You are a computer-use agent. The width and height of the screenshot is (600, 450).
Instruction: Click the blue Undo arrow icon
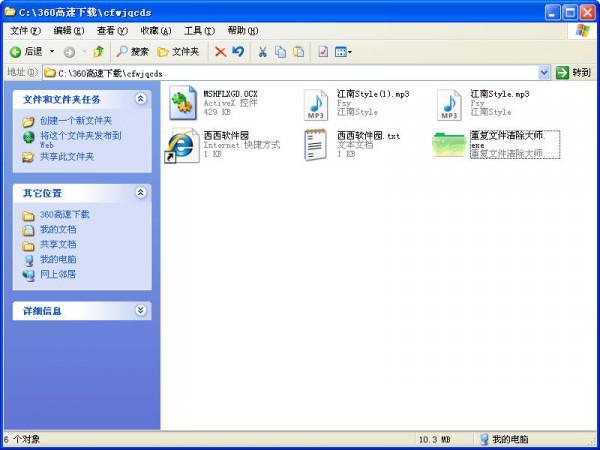[x=238, y=51]
